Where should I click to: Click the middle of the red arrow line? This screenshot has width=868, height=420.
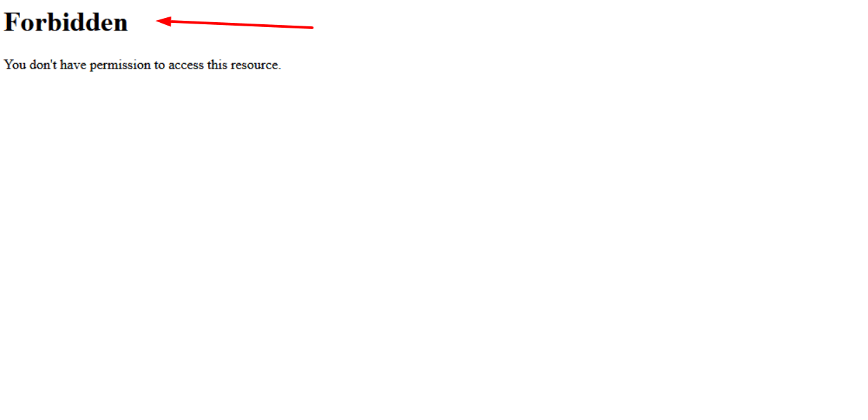(x=235, y=24)
